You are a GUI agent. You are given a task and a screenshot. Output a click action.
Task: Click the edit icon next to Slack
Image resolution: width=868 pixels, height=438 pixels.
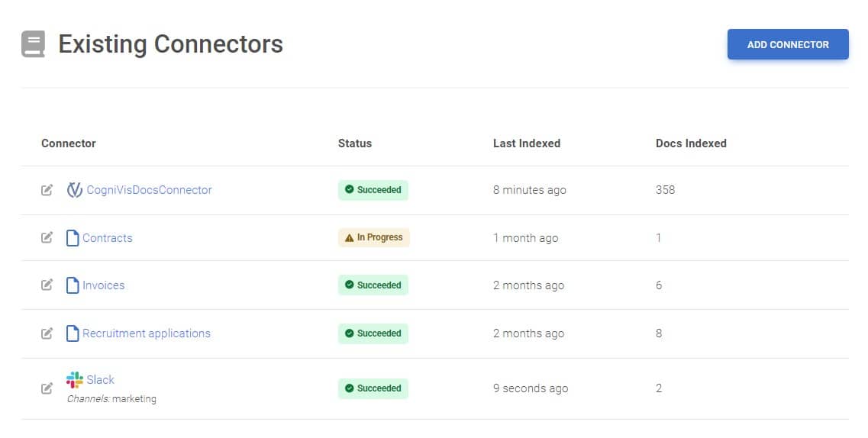point(47,388)
